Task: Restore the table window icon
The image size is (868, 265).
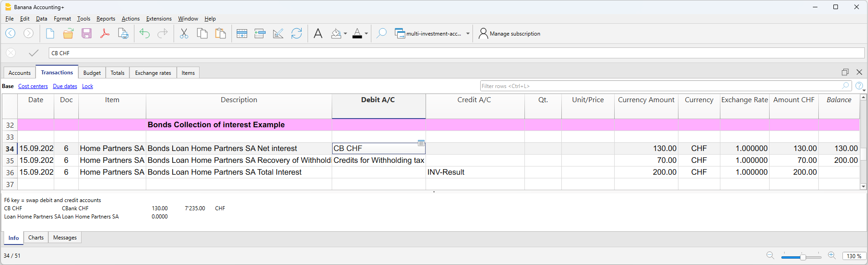Action: coord(845,72)
